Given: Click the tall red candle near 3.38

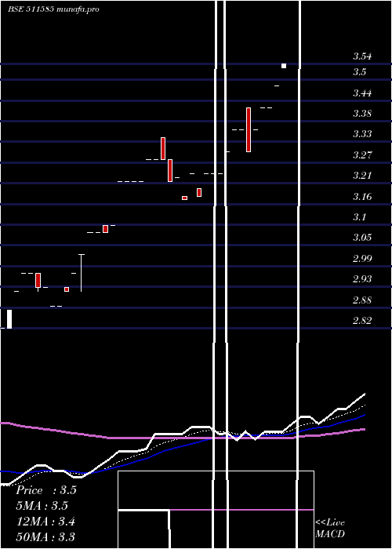Looking at the screenshot, I should pyautogui.click(x=249, y=129).
